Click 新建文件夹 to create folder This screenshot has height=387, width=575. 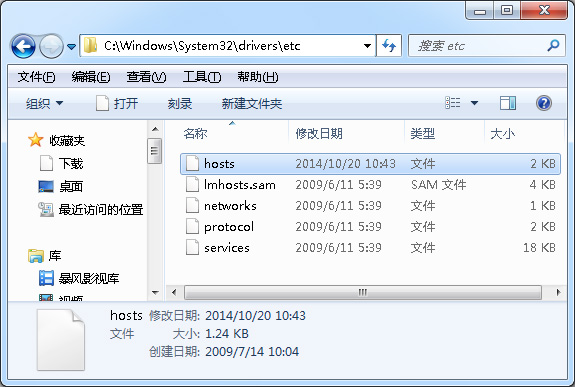pos(252,104)
